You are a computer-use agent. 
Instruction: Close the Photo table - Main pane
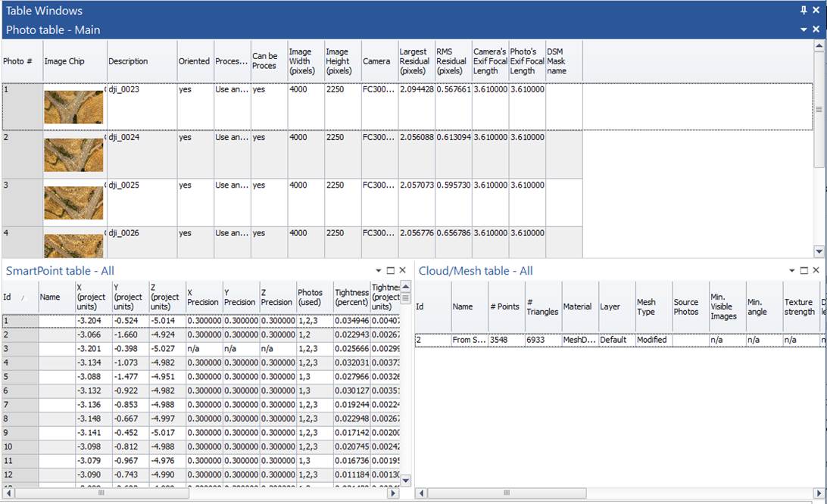coord(816,30)
